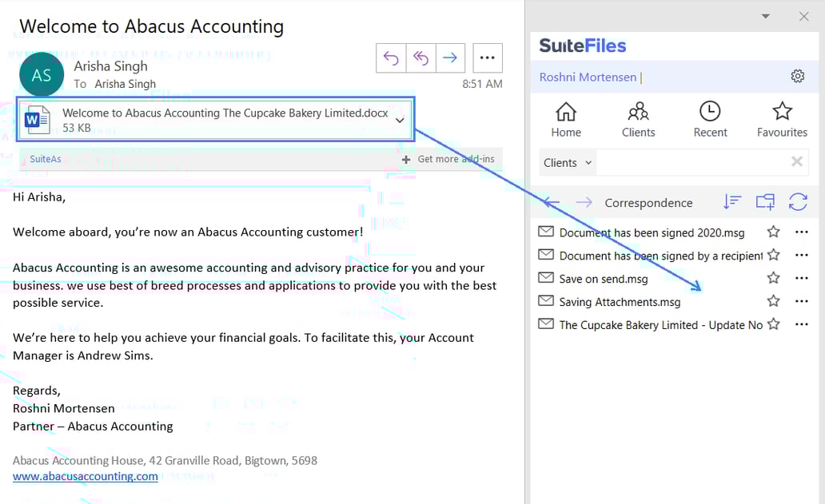The height and width of the screenshot is (504, 825).
Task: Refresh the Correspondence file list
Action: coord(798,202)
